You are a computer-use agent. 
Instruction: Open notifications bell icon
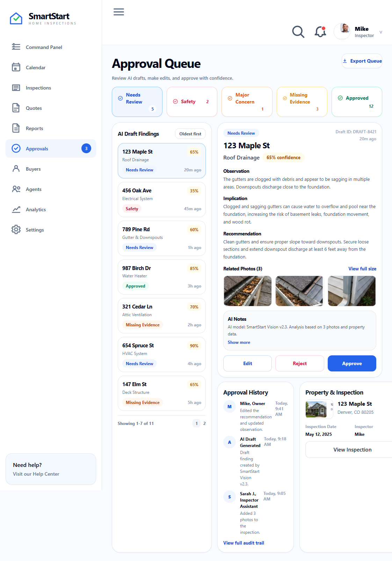click(x=320, y=32)
